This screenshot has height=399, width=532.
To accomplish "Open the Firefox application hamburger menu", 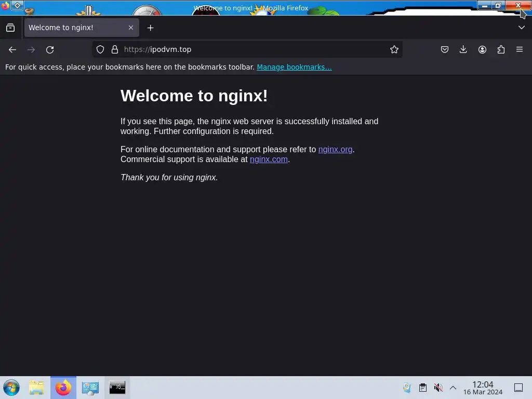I will tap(520, 49).
